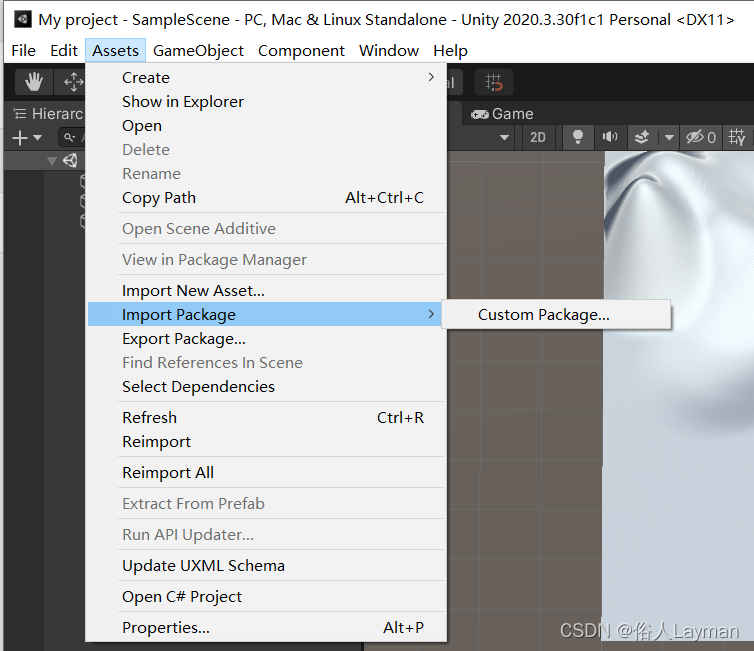Choose Custom Package... submenu item
Screen dimensions: 754x651
tap(556, 314)
